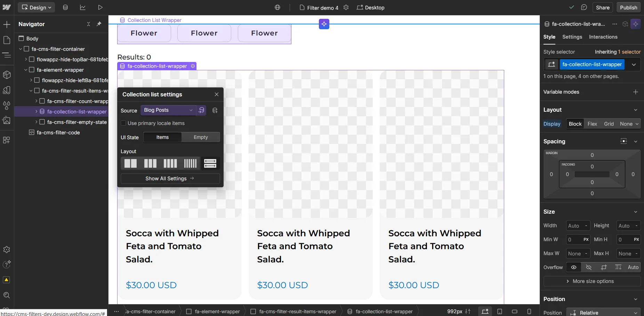
Task: Open more options ellipsis in Style panel header
Action: coord(615,24)
